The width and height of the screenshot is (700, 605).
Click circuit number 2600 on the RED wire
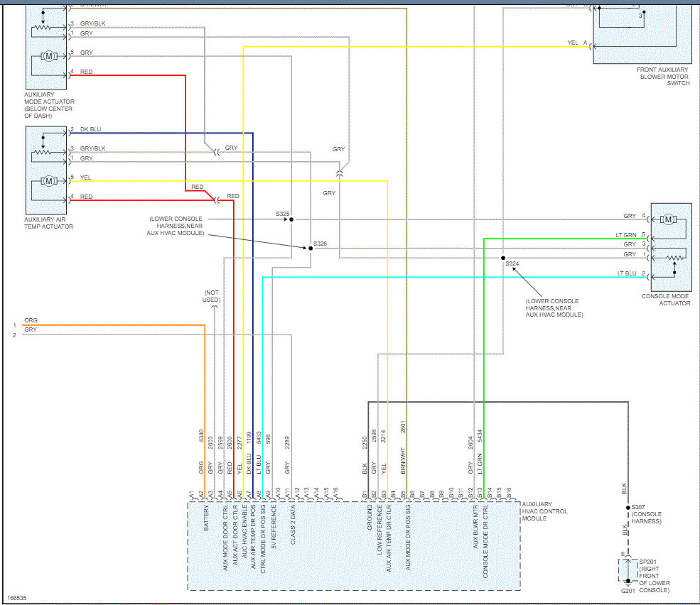(230, 442)
